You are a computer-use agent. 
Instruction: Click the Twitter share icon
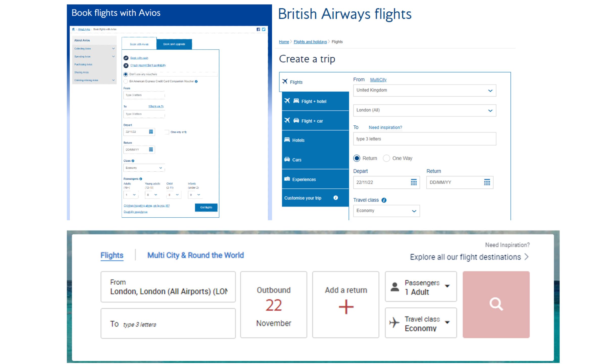[264, 29]
